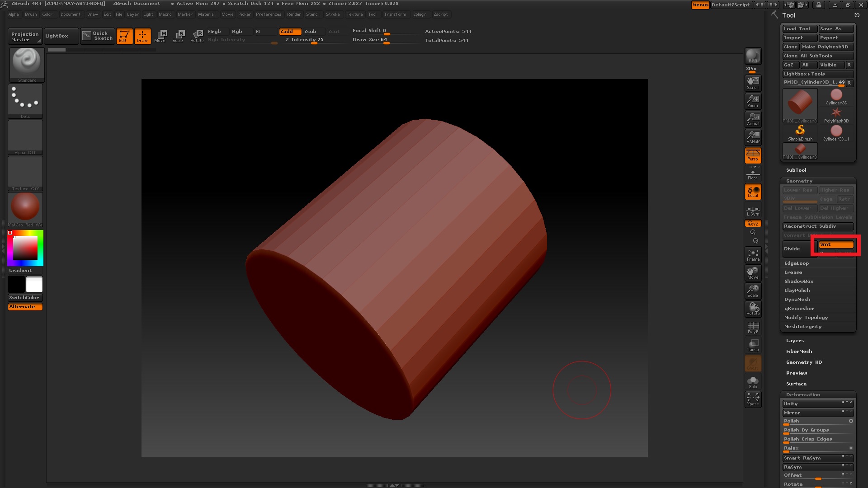
Task: Click the Divide button
Action: tap(800, 249)
